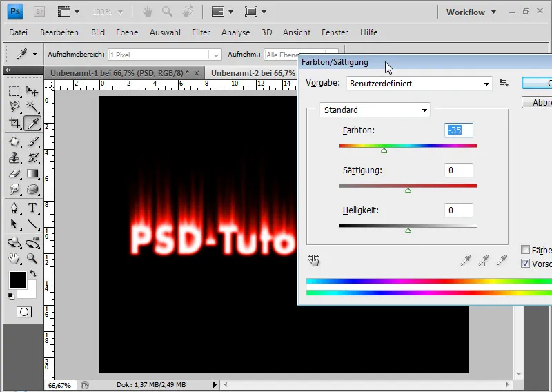Viewport: 552px width, 392px height.
Task: Select the Path Selection tool
Action: coord(14,224)
